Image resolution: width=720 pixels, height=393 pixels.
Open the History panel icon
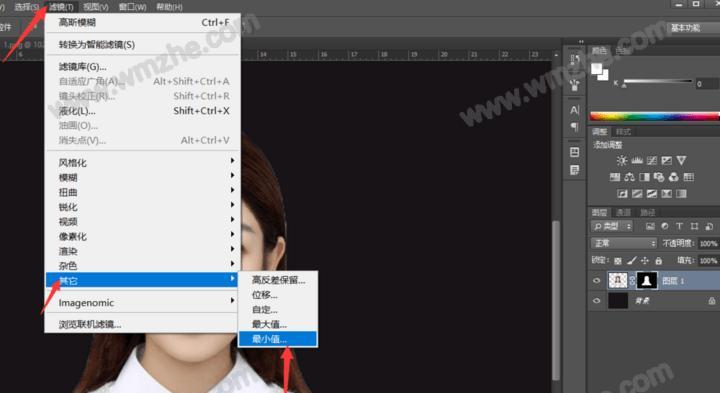coord(574,59)
